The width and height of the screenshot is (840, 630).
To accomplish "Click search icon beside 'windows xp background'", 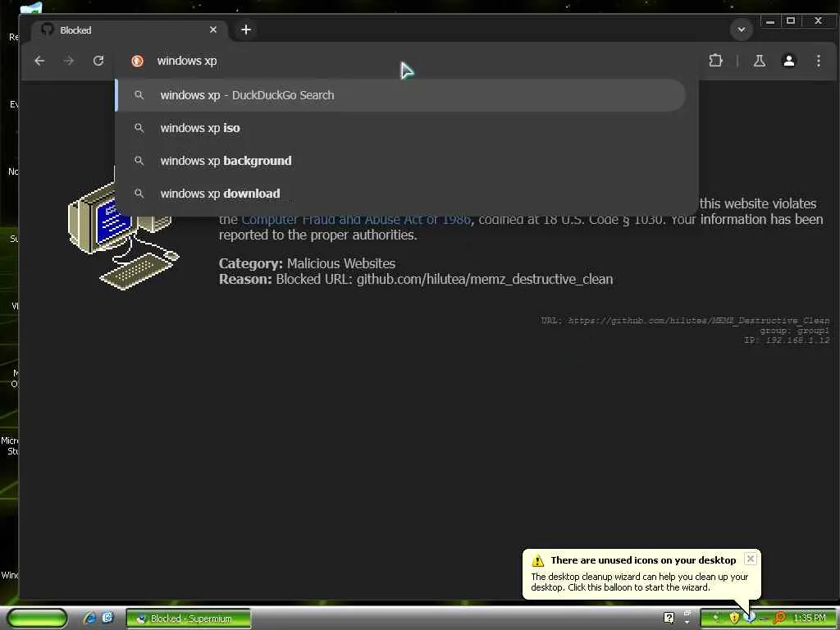I will [x=139, y=161].
